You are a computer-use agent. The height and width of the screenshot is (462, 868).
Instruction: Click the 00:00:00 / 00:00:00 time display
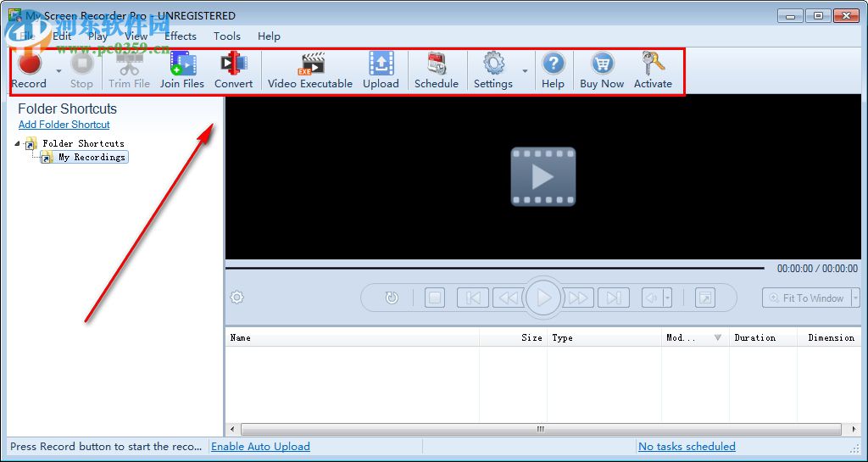(x=818, y=269)
